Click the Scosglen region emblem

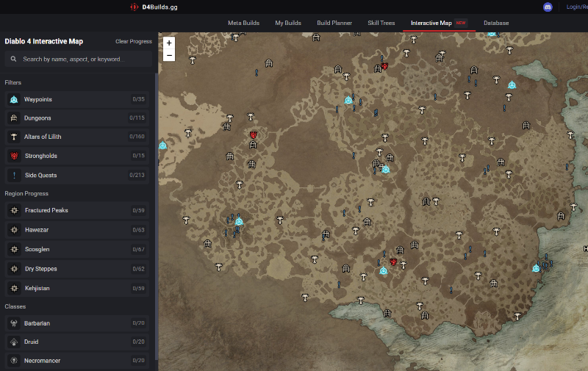pos(14,249)
